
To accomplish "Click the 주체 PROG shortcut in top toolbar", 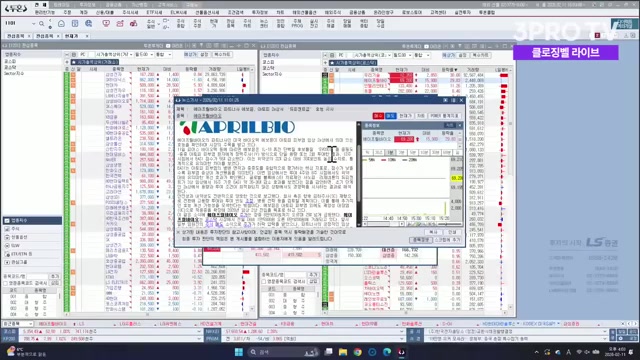I will [x=297, y=23].
